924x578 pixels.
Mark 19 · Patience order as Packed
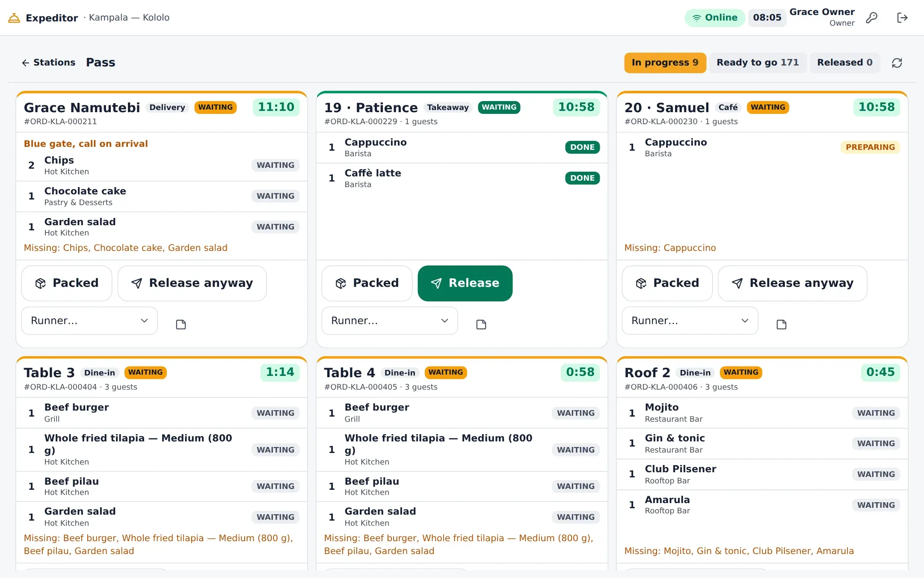pos(367,283)
